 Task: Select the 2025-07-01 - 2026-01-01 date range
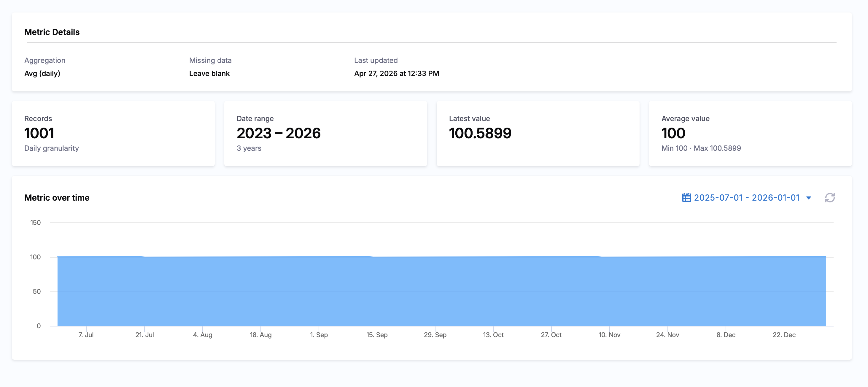747,198
